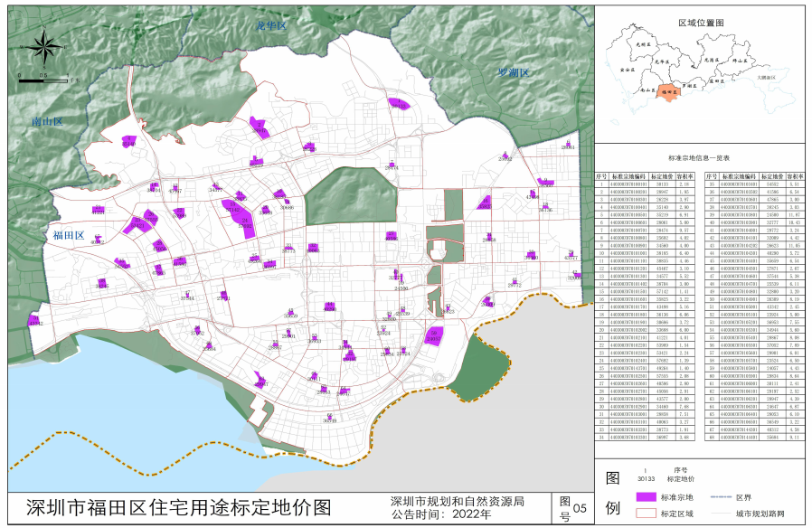Click the 龙华区 label on the map

point(270,26)
